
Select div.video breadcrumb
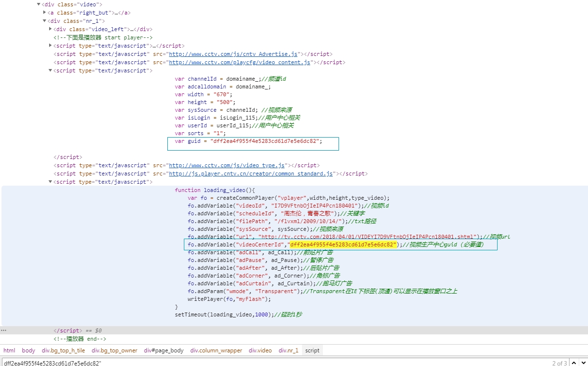(x=260, y=350)
